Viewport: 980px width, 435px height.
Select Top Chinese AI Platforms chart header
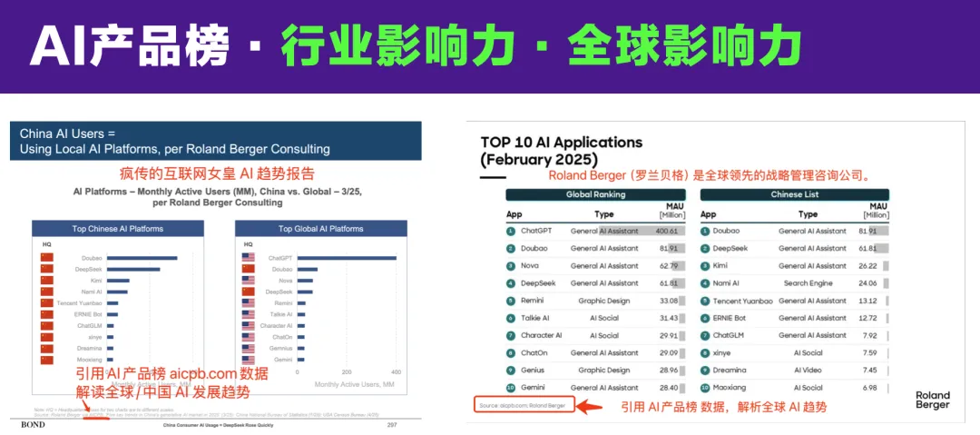tap(117, 229)
